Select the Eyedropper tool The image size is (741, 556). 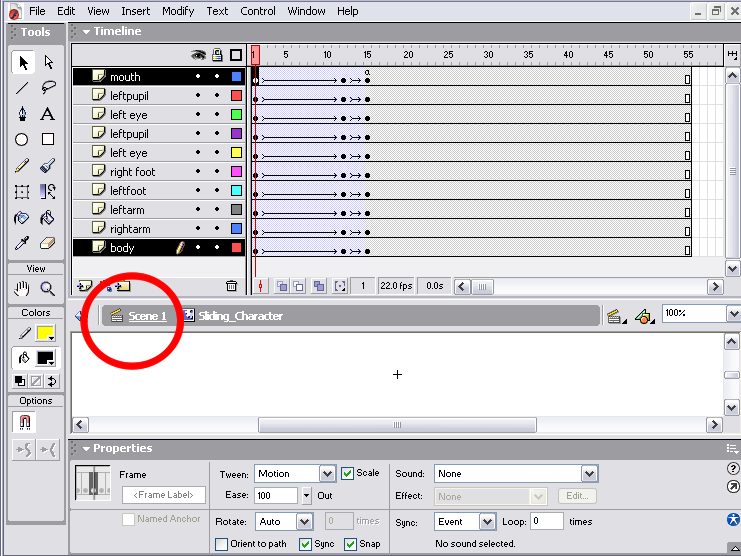click(21, 243)
